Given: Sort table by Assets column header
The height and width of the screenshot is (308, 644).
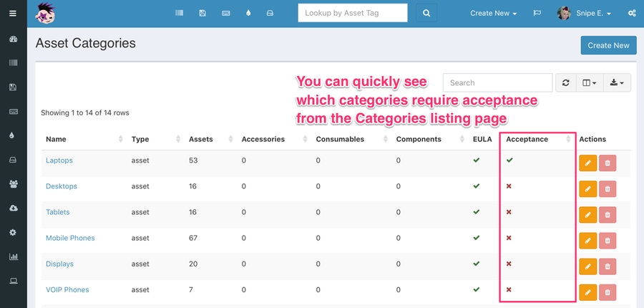Looking at the screenshot, I should click(x=200, y=139).
